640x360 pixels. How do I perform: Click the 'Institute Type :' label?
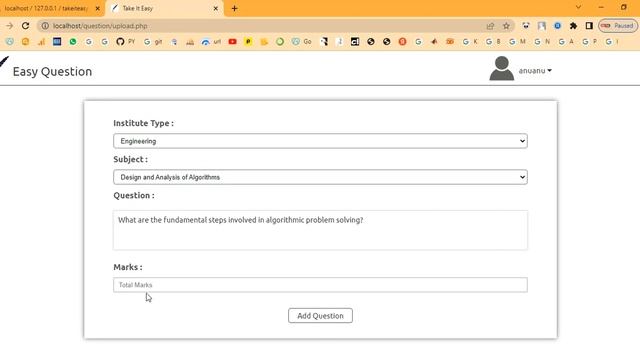pos(144,123)
